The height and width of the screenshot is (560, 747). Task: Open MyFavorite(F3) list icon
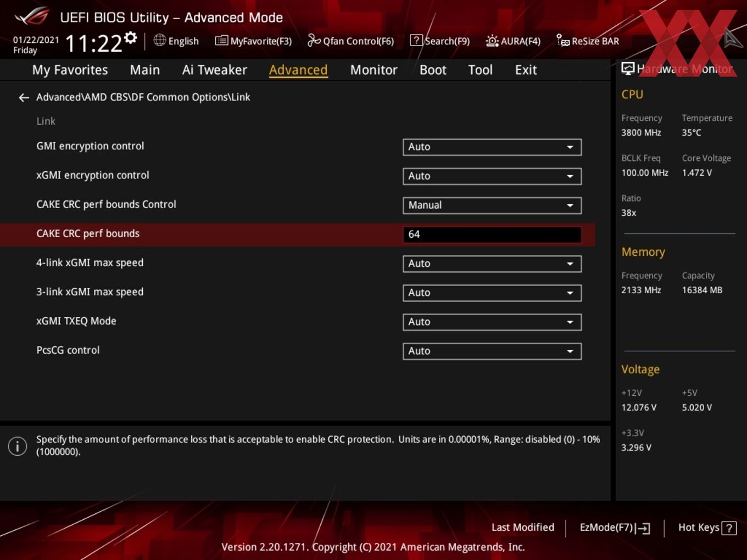(x=221, y=41)
